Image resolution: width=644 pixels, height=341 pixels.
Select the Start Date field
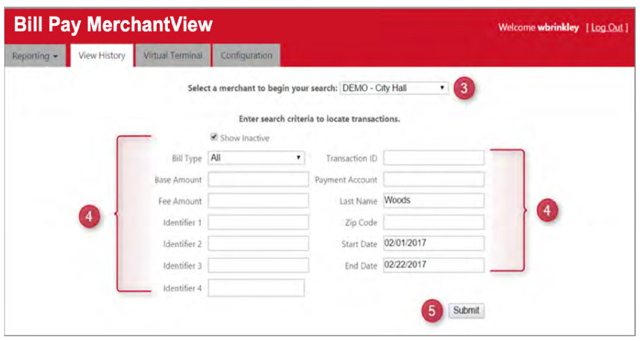coord(433,243)
